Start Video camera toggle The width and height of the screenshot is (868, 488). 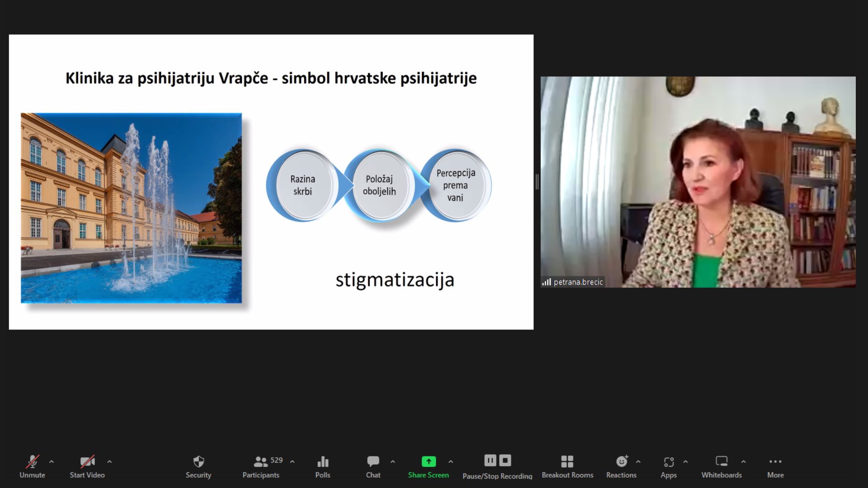[x=87, y=461]
